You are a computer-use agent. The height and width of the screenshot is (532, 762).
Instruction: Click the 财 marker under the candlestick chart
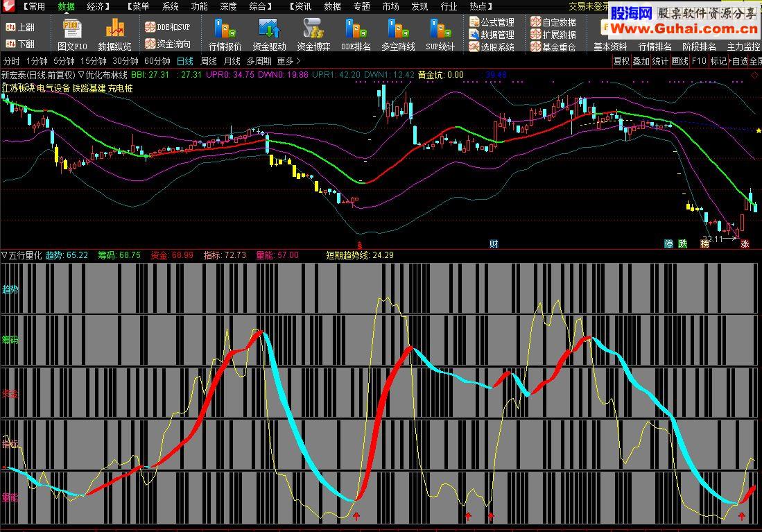(x=494, y=243)
